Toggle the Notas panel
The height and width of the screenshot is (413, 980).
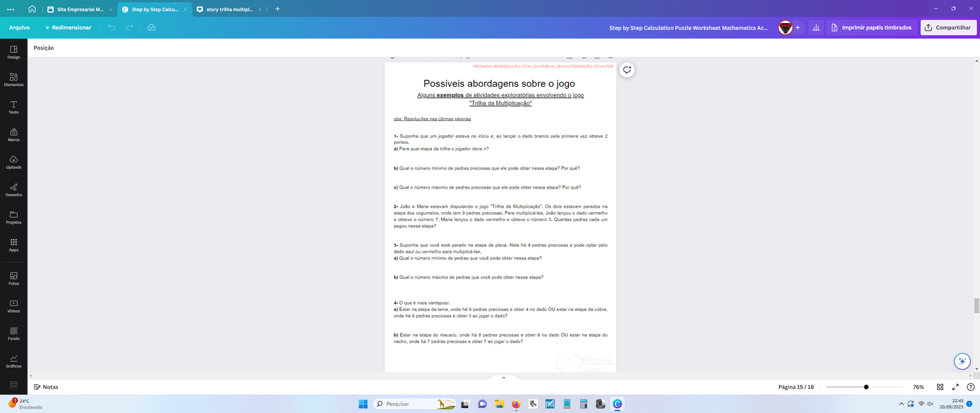coord(46,387)
